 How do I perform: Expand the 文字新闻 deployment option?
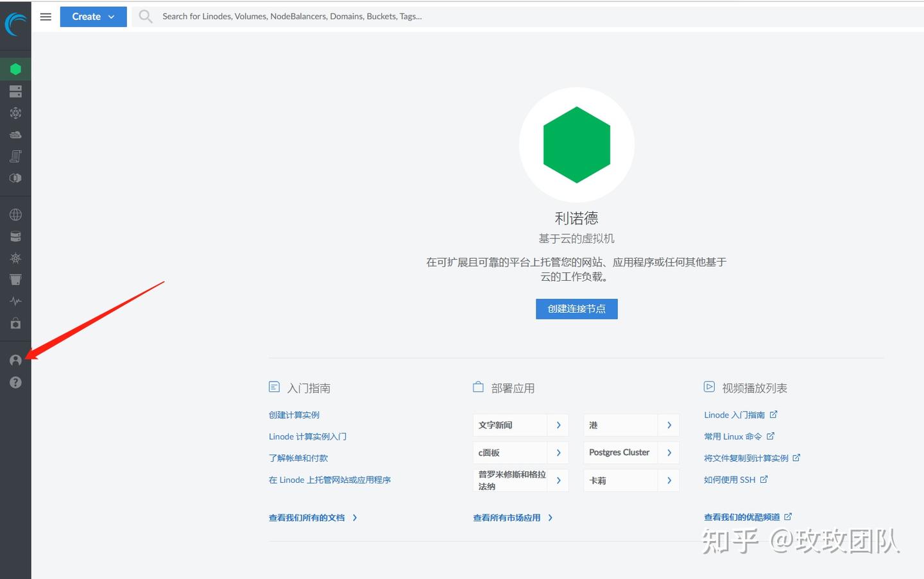point(558,424)
